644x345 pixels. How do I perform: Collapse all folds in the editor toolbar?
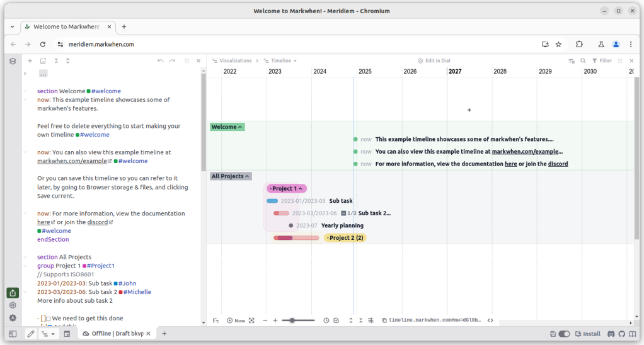click(x=56, y=60)
